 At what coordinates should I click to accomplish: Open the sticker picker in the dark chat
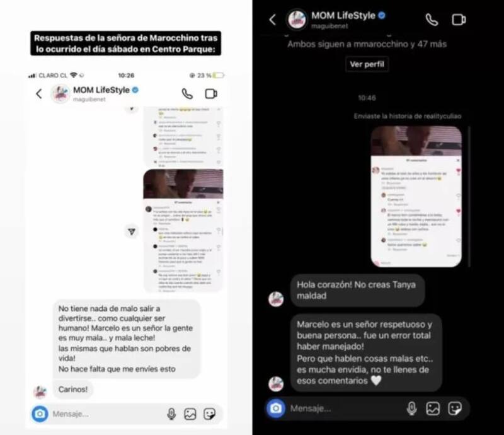[455, 409]
